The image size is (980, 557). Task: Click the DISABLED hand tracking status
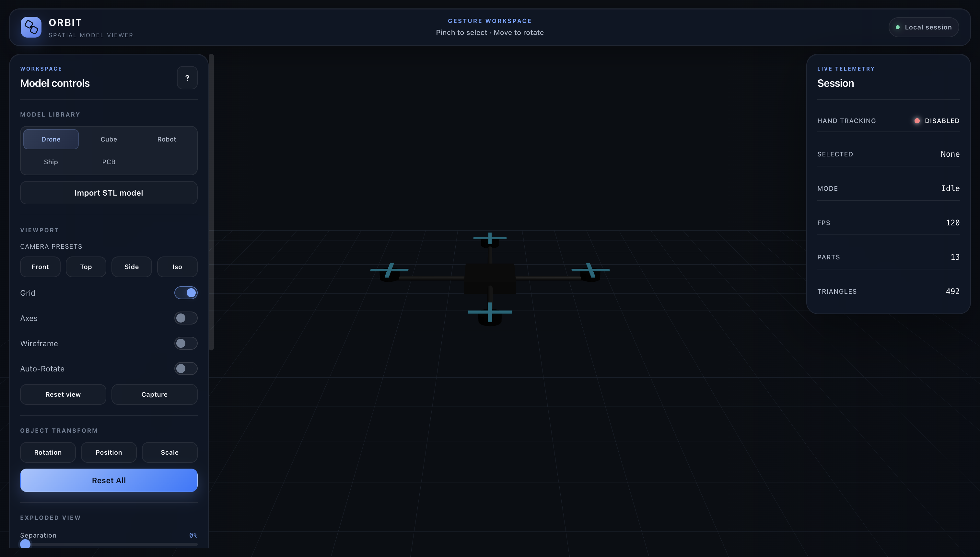937,121
